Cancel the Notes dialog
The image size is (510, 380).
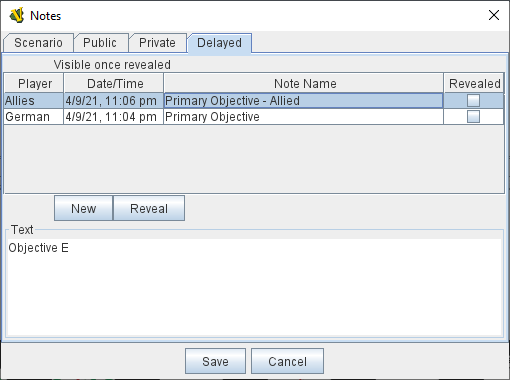pos(287,361)
